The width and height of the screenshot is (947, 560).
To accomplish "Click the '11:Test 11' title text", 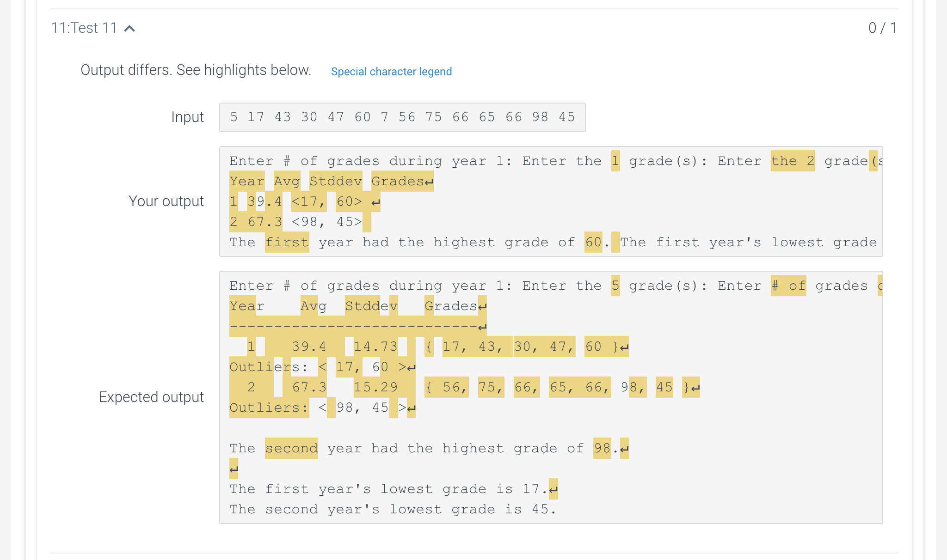I will (x=84, y=28).
